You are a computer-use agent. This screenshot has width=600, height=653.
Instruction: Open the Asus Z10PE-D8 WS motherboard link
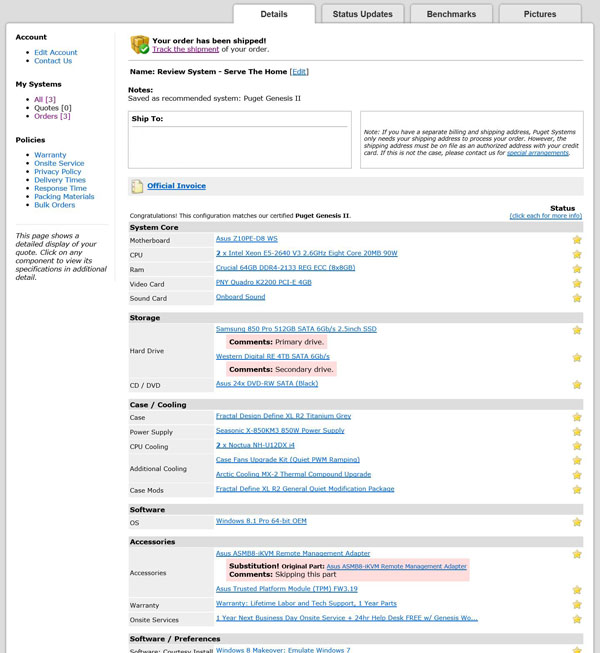246,239
